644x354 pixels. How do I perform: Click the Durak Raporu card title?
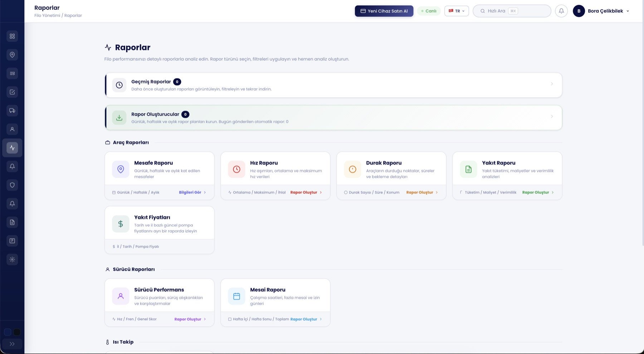click(384, 163)
